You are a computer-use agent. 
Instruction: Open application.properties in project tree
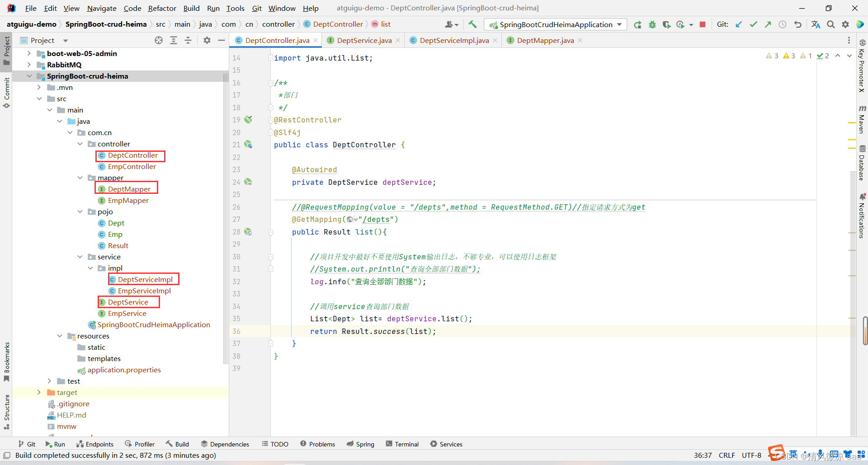pyautogui.click(x=124, y=370)
